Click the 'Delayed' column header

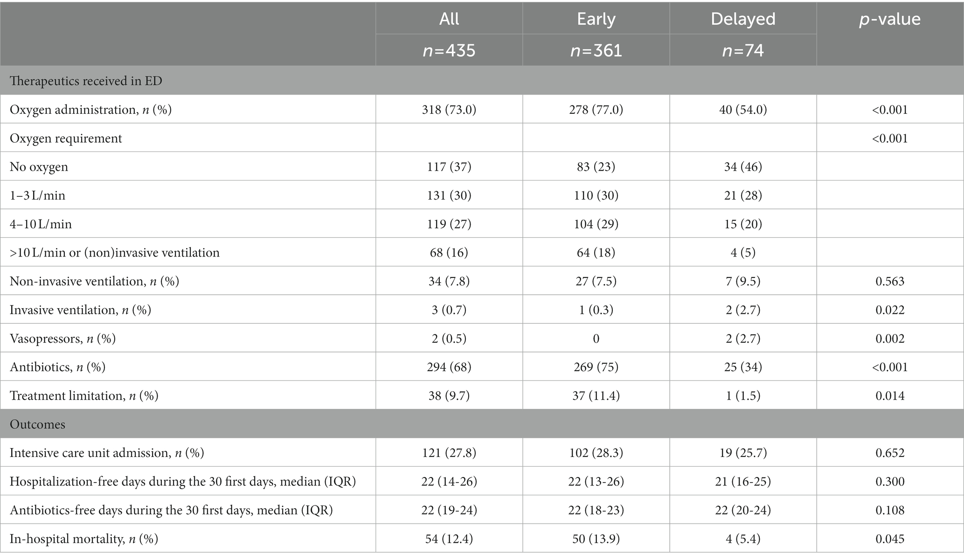pos(743,19)
